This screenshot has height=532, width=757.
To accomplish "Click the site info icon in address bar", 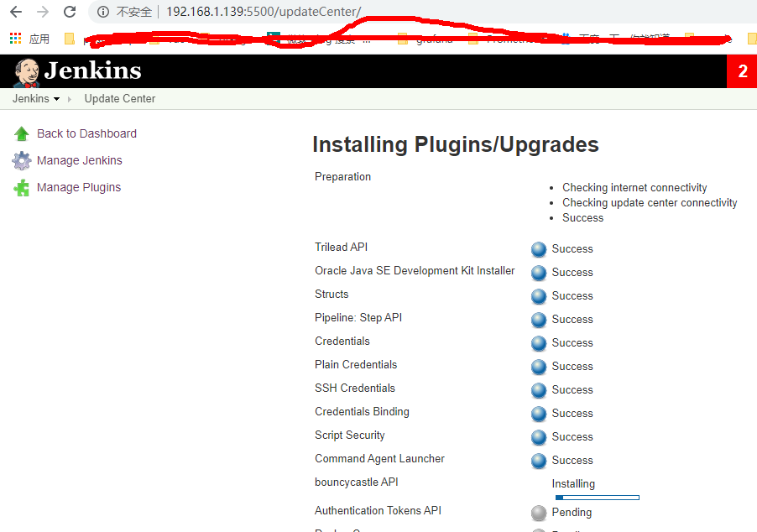I will (x=103, y=12).
